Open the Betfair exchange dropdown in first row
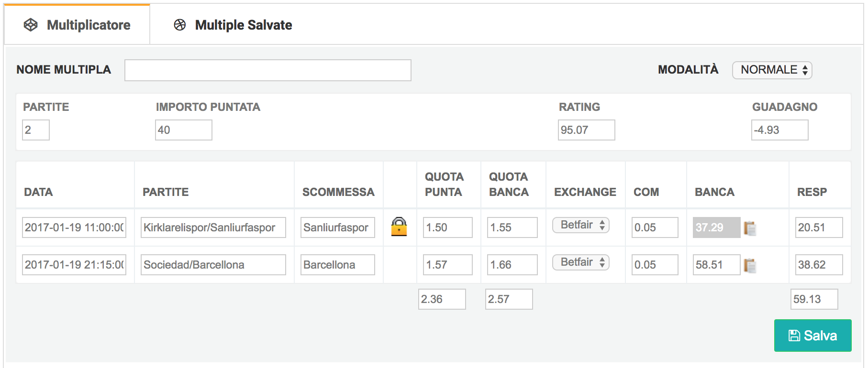 click(581, 225)
